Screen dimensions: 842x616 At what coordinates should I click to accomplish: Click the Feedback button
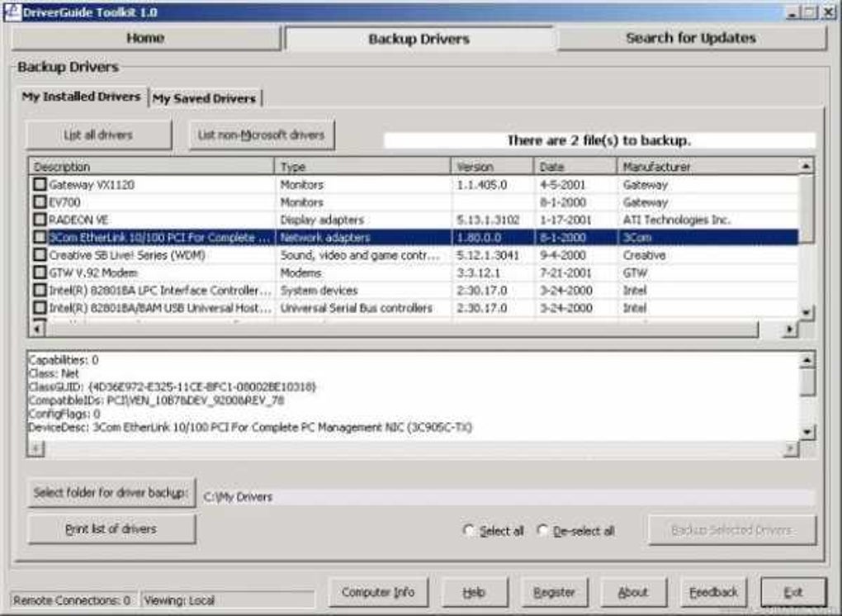click(713, 592)
